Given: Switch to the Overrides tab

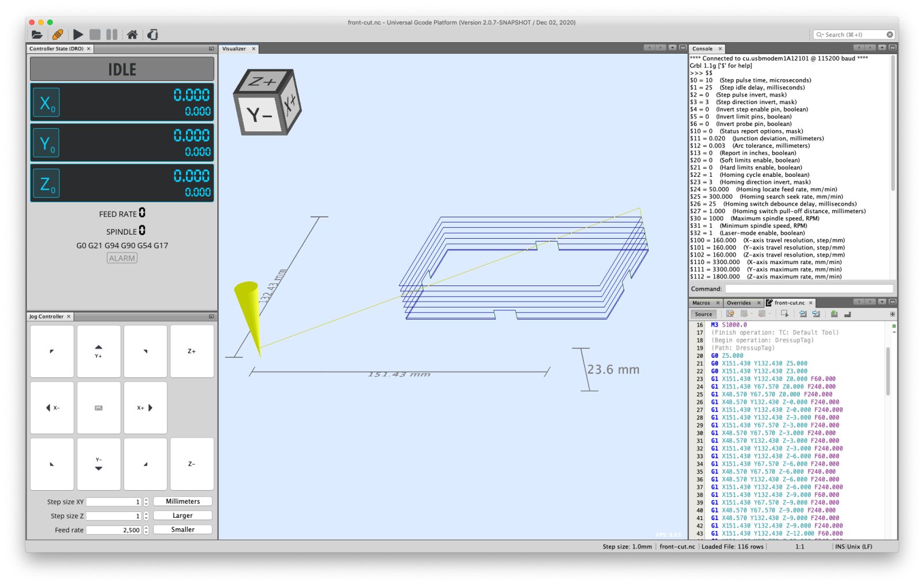Looking at the screenshot, I should click(x=739, y=303).
